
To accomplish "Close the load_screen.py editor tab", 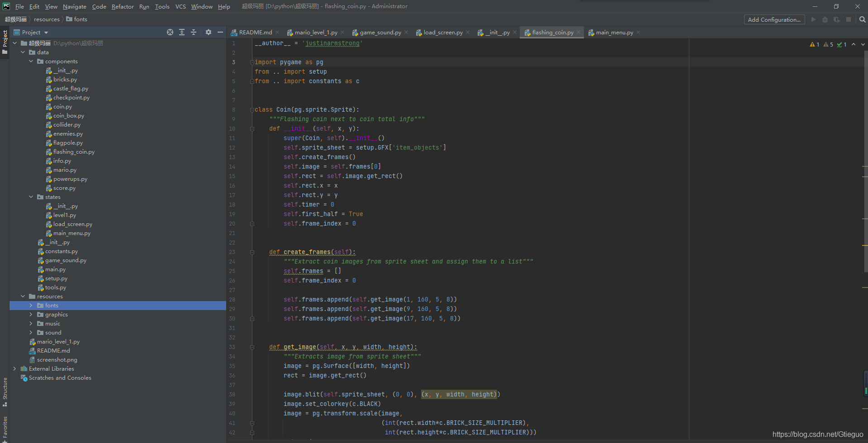I will [468, 32].
